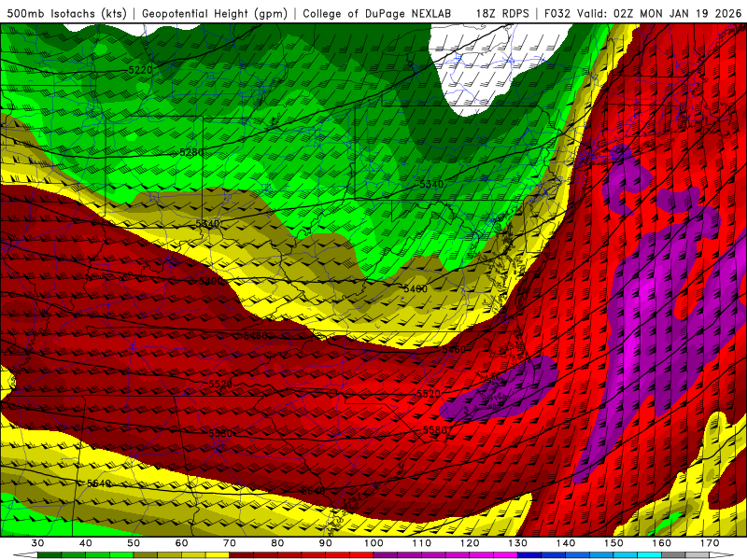This screenshot has height=560, width=747.
Task: Pick the dark blue swatch right of 130
Action: pos(529,555)
